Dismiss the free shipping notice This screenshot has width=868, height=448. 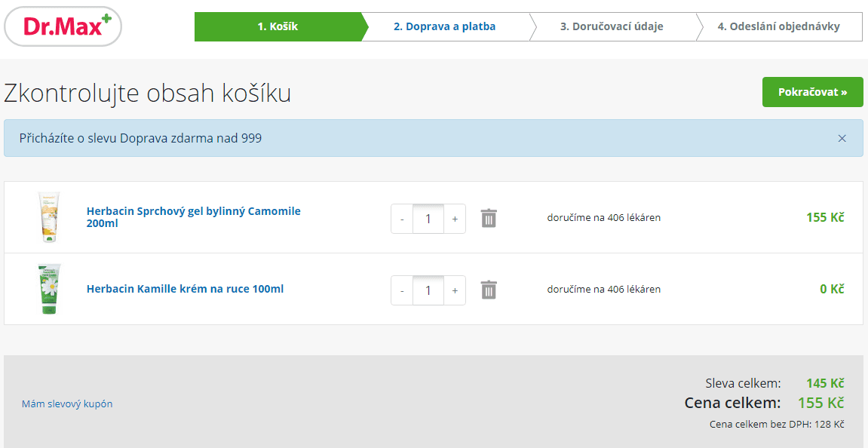(x=842, y=138)
